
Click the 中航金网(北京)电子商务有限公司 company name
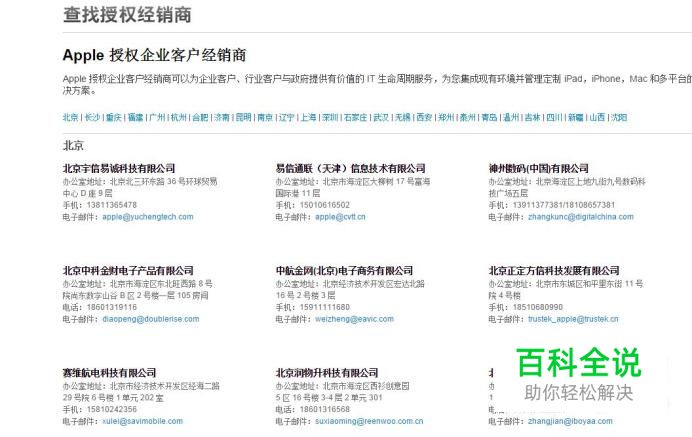pyautogui.click(x=344, y=270)
